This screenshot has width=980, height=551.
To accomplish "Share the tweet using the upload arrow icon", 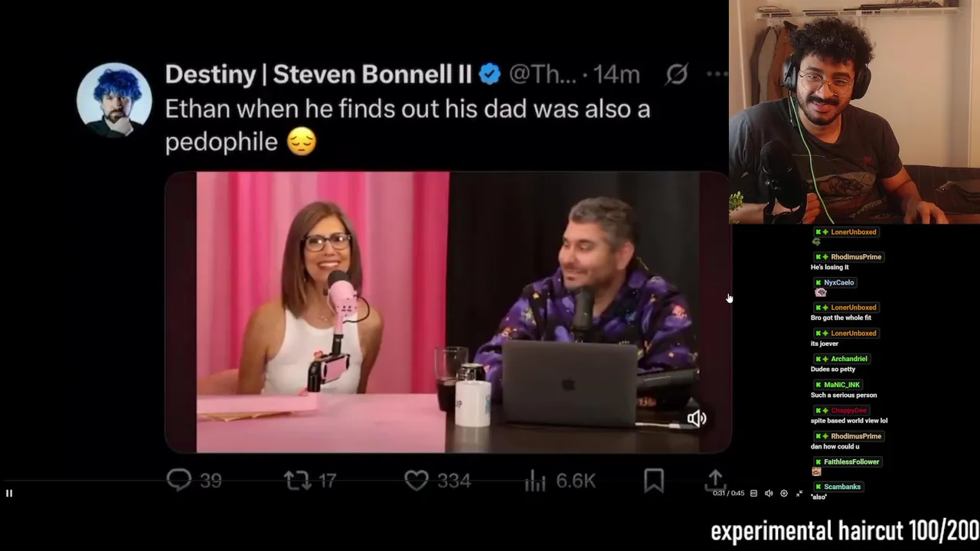I will pyautogui.click(x=715, y=480).
